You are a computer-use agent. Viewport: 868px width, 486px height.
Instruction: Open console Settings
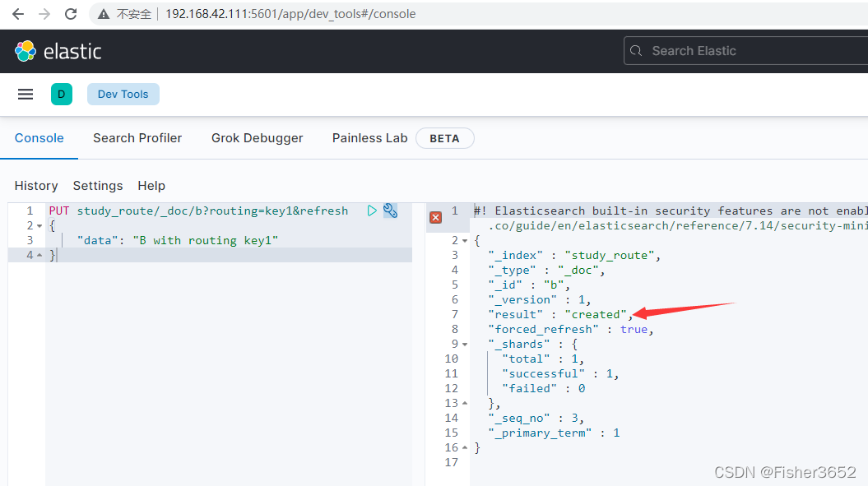click(x=98, y=185)
